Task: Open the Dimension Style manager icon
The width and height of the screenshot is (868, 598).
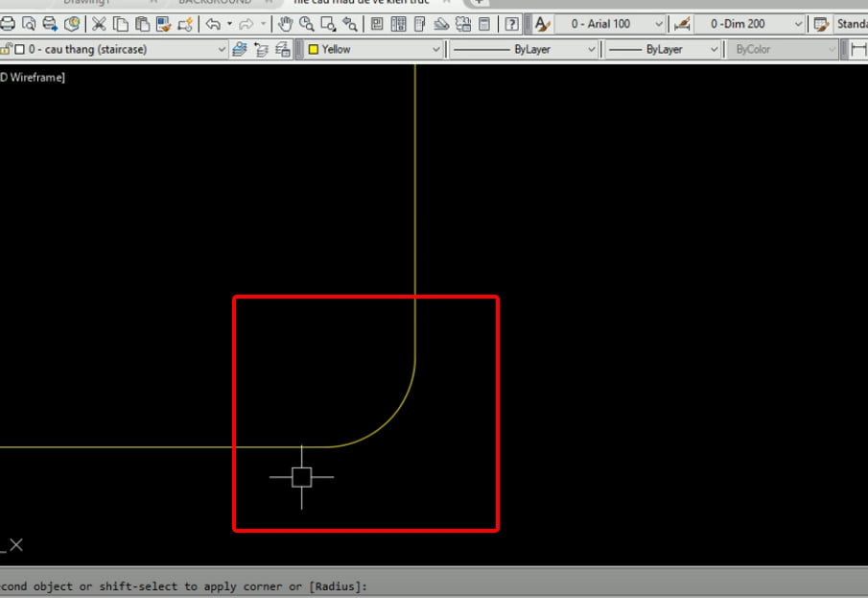Action: coord(682,24)
